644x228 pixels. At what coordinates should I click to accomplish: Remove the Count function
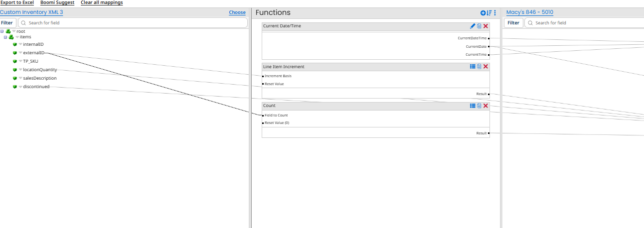click(x=485, y=106)
